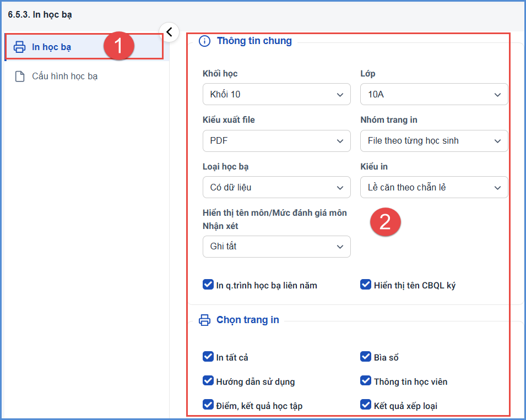Open the Kiểu xuất file dropdown showing PDF

[x=276, y=141]
